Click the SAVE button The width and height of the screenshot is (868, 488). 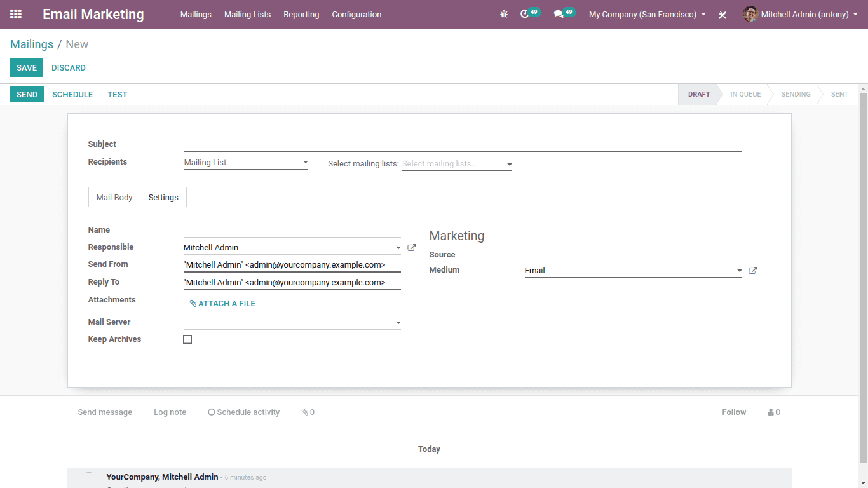pyautogui.click(x=27, y=67)
